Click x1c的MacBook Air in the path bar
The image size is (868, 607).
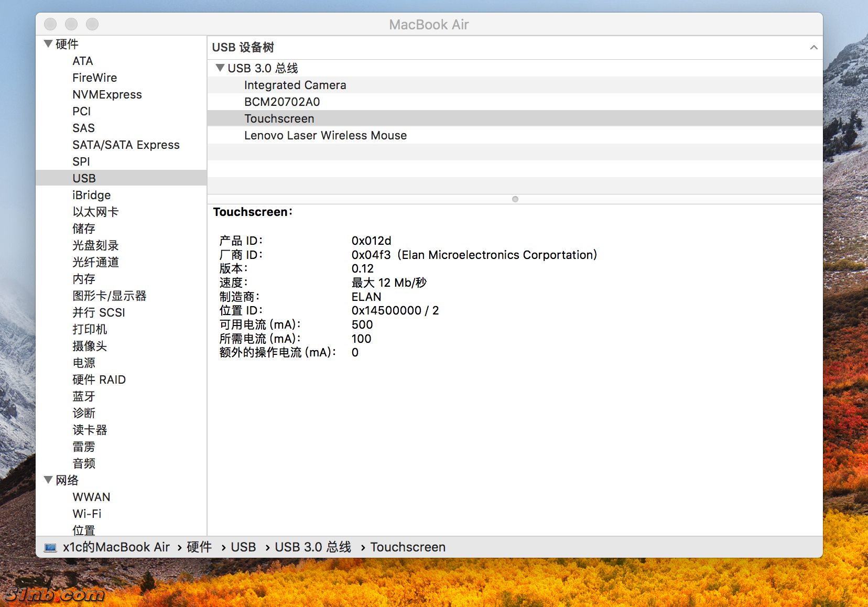point(116,547)
